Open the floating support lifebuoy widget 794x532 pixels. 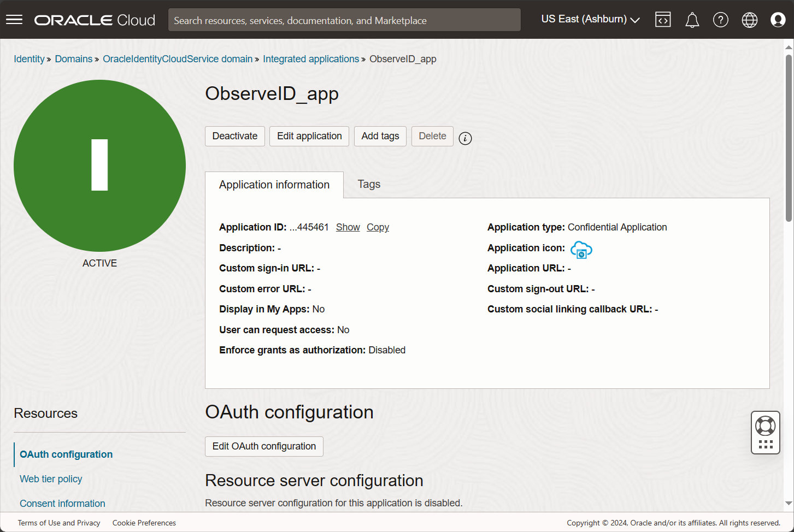(x=765, y=426)
